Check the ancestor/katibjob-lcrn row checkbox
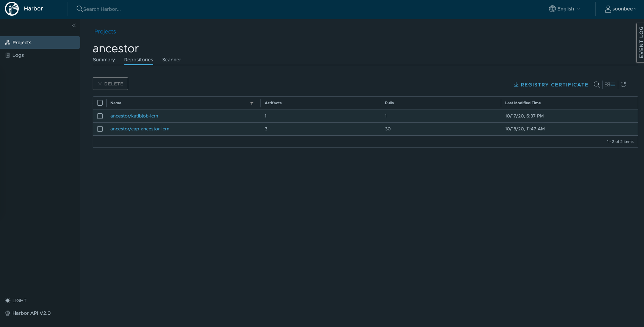This screenshot has width=644, height=327. coord(100,116)
